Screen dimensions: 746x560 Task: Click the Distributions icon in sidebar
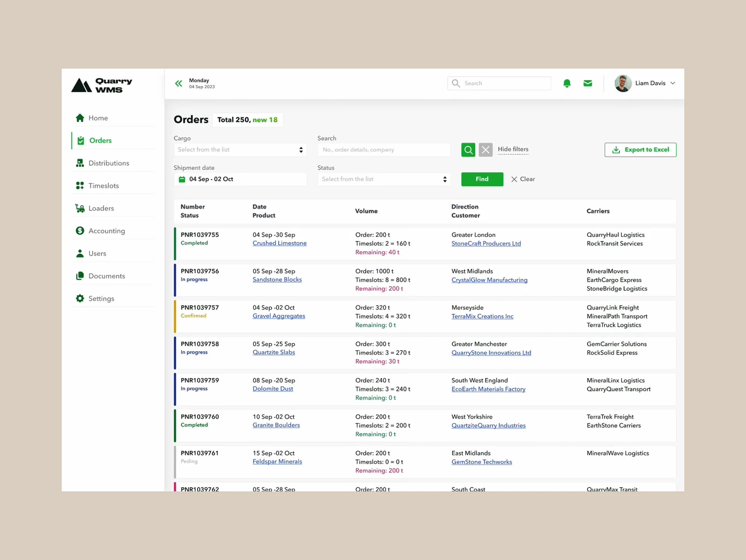(x=80, y=163)
